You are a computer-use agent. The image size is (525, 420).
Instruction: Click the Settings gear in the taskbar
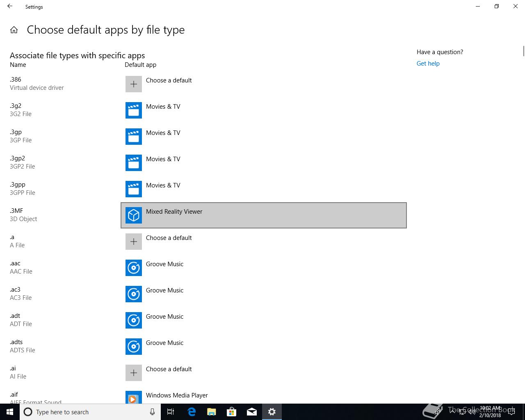pyautogui.click(x=272, y=412)
